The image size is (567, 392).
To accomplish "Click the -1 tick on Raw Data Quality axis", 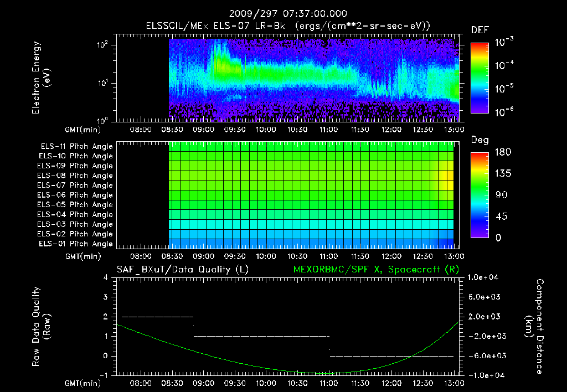I will coord(104,375).
